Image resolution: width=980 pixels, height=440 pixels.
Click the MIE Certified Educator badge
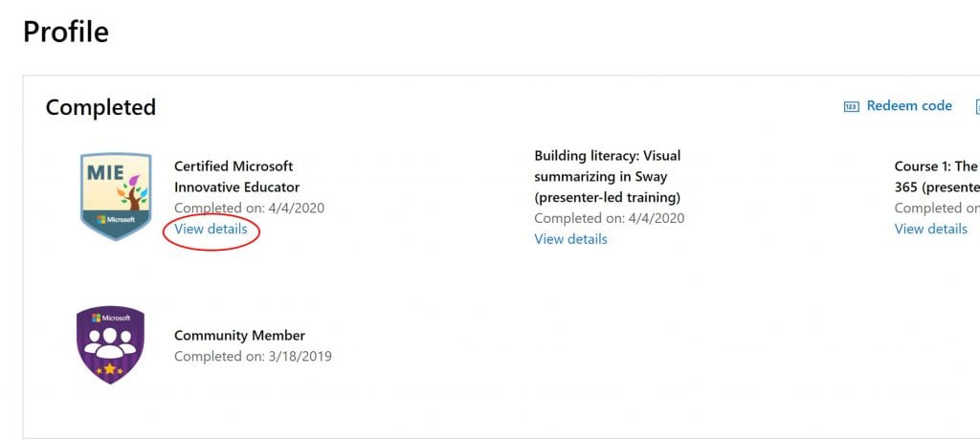(x=116, y=196)
